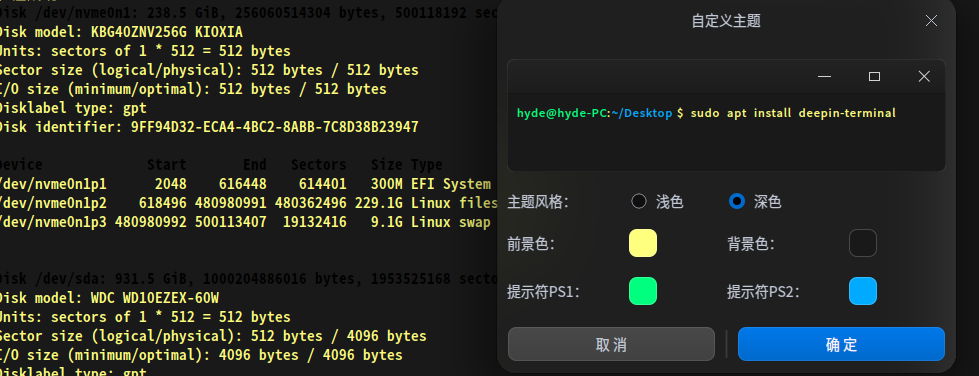Image resolution: width=979 pixels, height=376 pixels.
Task: Click the preview window minimize icon
Action: point(824,77)
